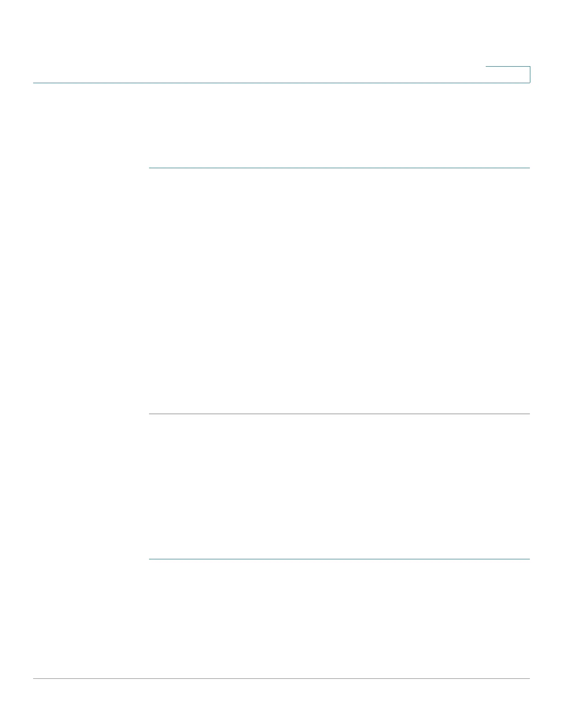Click the empty chapter box at top right
Image resolution: width=563 pixels, height=728 pixels.
[x=508, y=74]
